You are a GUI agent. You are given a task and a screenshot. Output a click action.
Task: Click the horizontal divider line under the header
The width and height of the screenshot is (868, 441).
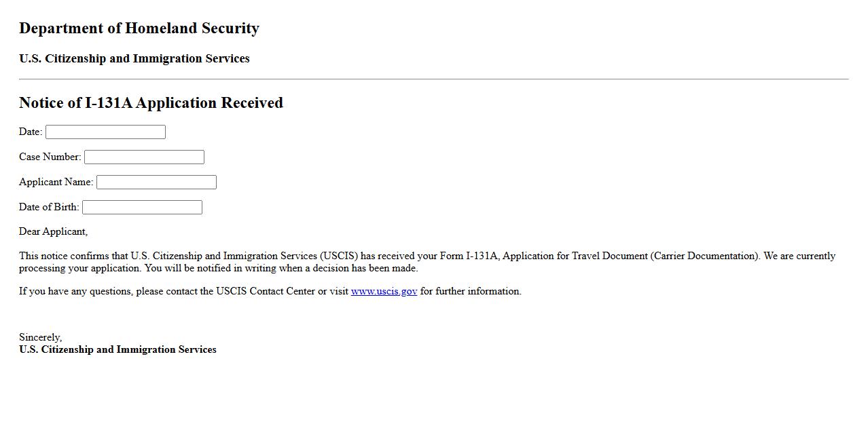tap(433, 79)
